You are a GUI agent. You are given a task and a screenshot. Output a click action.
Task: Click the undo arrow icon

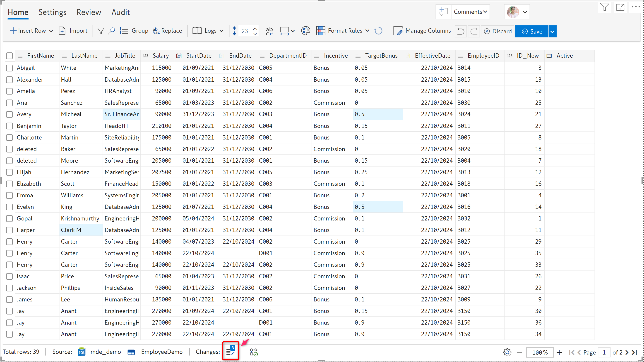pyautogui.click(x=461, y=31)
